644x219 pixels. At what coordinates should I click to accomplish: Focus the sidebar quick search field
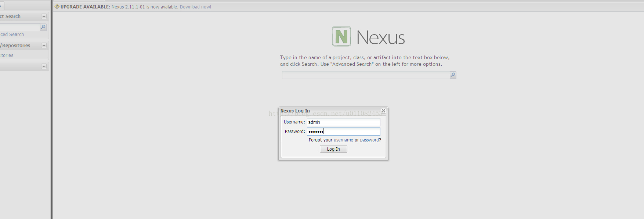(20, 27)
